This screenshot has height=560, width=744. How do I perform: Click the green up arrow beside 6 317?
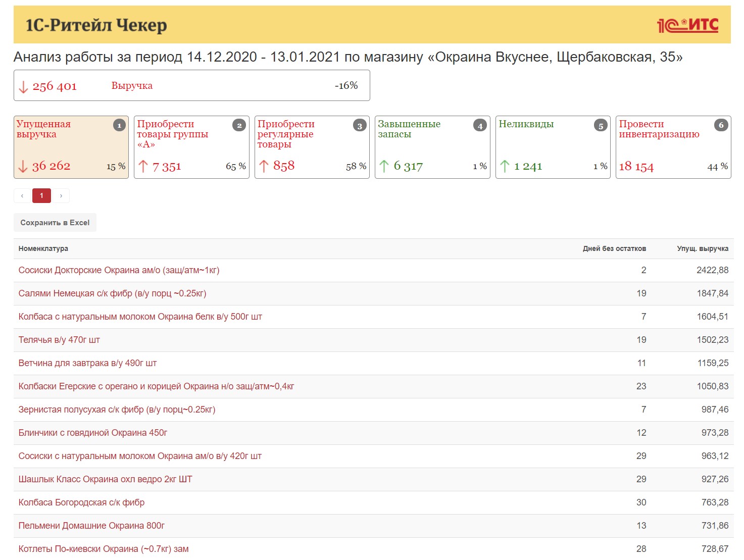384,166
